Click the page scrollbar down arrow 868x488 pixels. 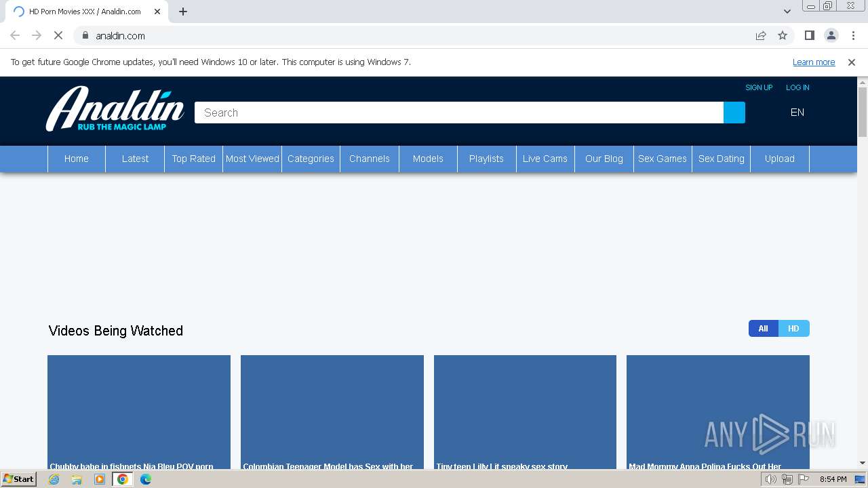click(863, 464)
